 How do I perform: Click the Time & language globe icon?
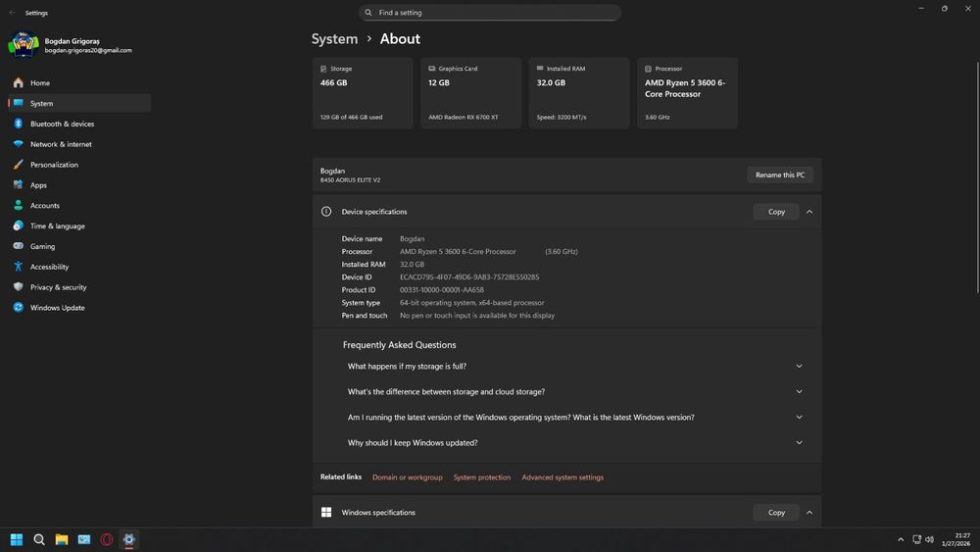click(x=18, y=226)
